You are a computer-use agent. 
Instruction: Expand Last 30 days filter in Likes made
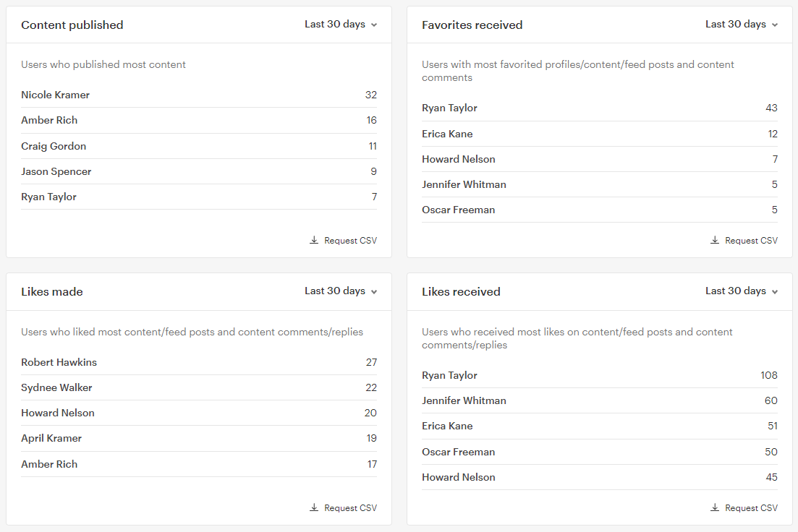(341, 291)
